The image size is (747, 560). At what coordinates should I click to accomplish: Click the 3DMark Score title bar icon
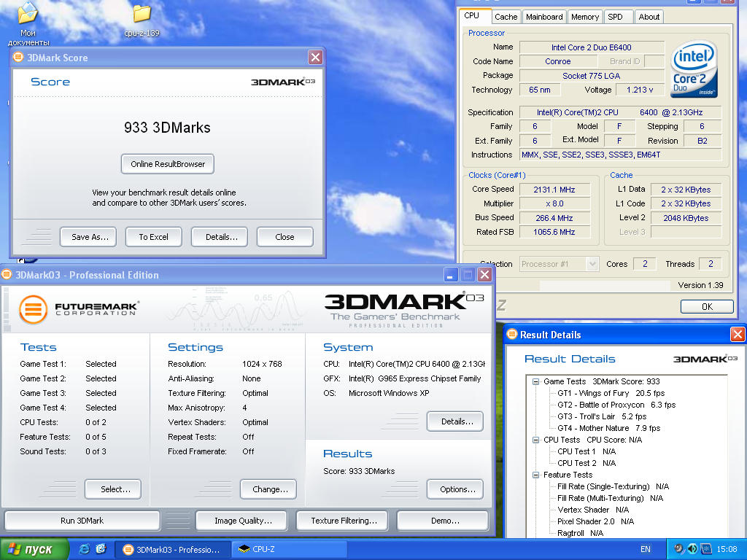18,58
